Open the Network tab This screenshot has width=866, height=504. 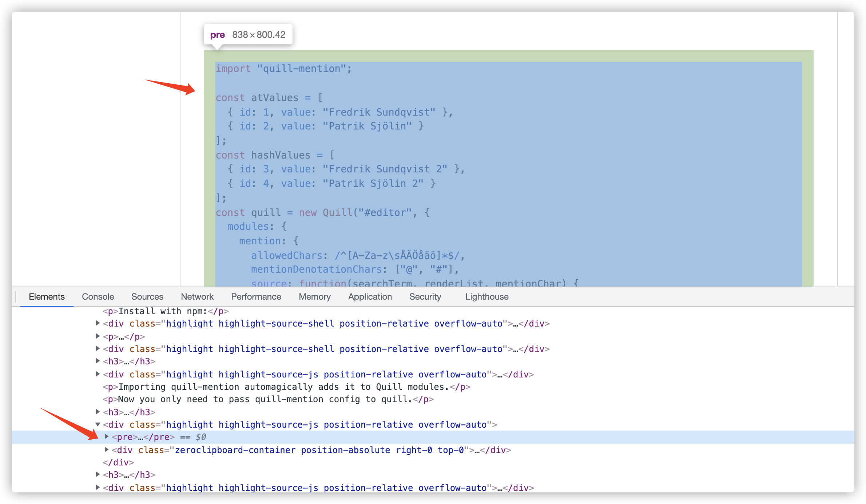(197, 297)
